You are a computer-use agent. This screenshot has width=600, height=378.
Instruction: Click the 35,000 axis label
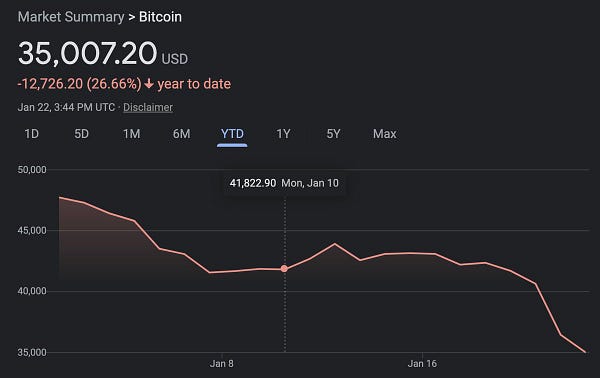[32, 352]
